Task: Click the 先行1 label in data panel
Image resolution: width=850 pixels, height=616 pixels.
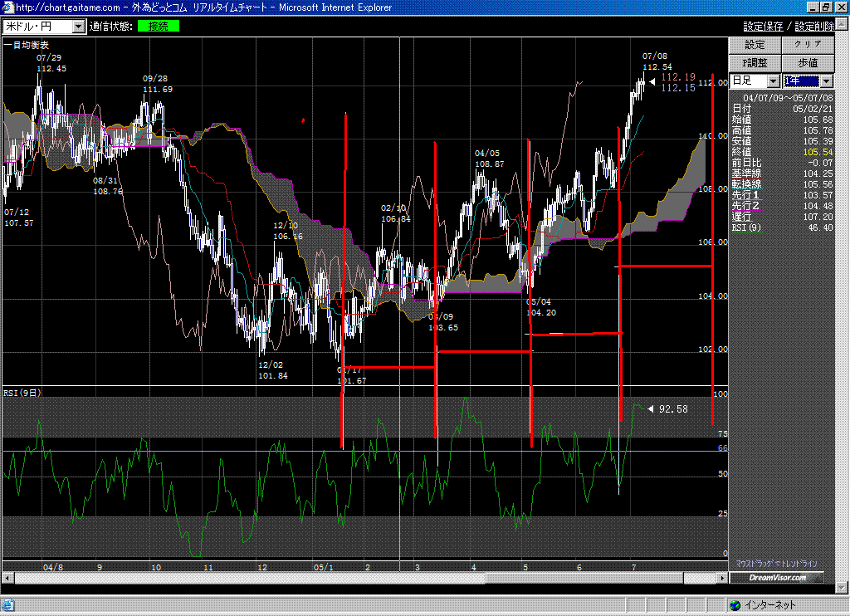Action: 745,195
